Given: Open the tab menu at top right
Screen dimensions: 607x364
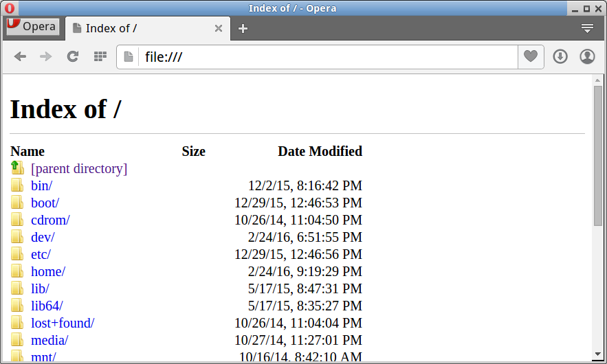Looking at the screenshot, I should tap(587, 28).
